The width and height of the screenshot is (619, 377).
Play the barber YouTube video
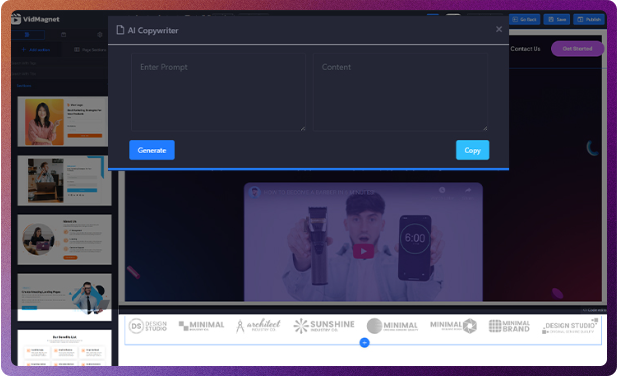(363, 251)
